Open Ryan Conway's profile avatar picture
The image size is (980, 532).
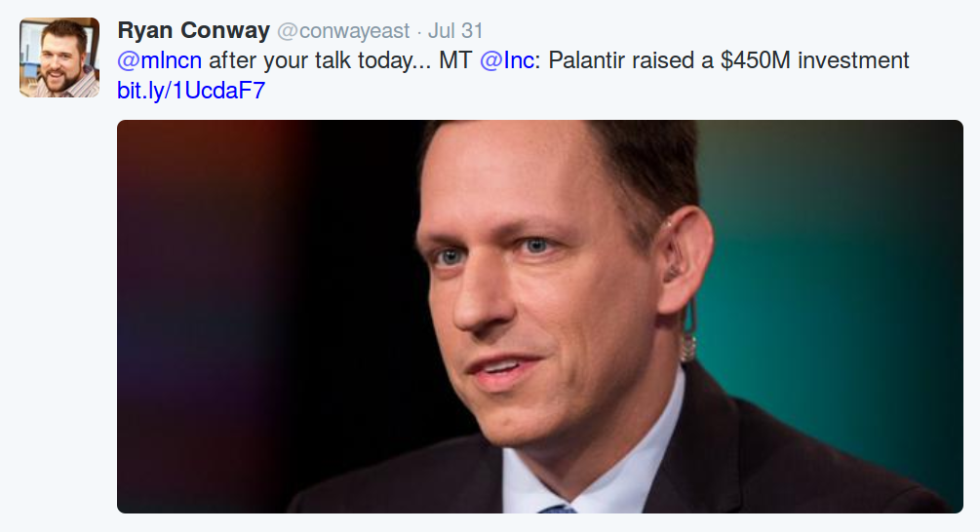pos(59,57)
